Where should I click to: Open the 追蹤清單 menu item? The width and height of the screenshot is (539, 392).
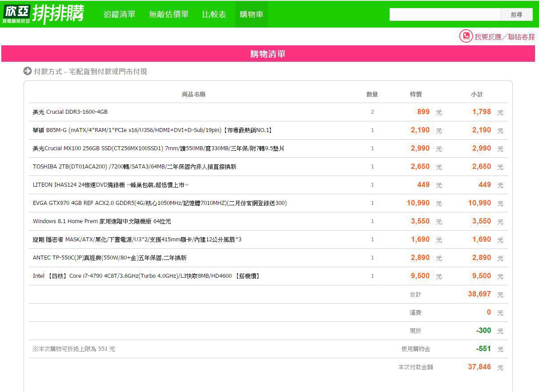point(120,14)
